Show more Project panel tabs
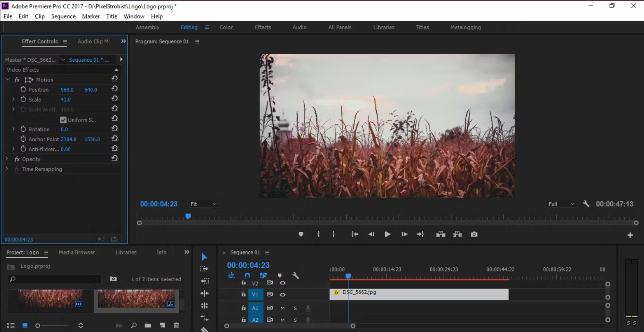This screenshot has height=332, width=644. point(187,252)
